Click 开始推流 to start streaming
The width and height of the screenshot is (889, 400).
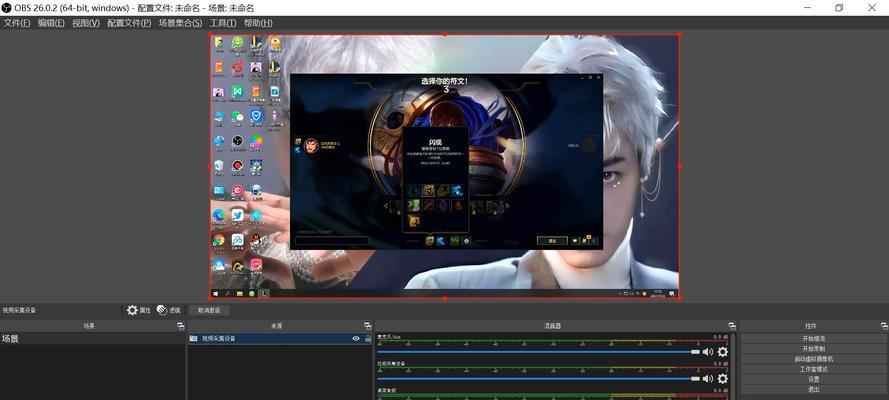[x=814, y=338]
